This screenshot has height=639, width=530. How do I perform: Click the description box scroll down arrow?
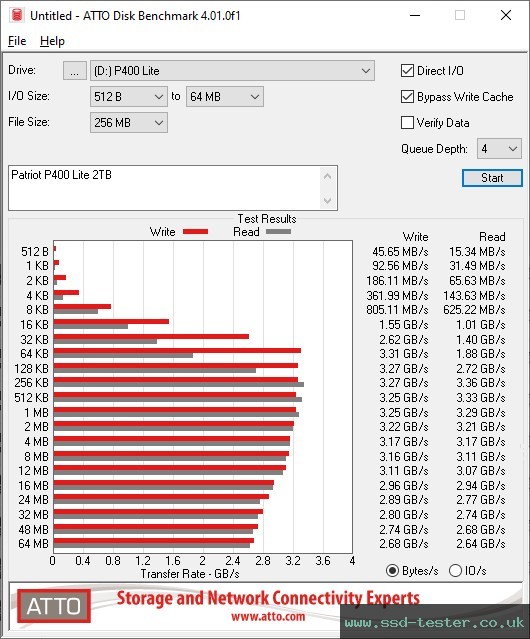(328, 200)
